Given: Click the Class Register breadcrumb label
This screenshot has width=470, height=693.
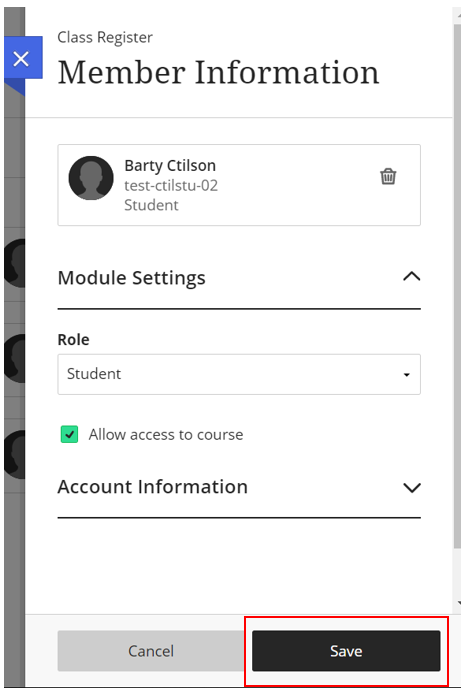Looking at the screenshot, I should pos(105,38).
